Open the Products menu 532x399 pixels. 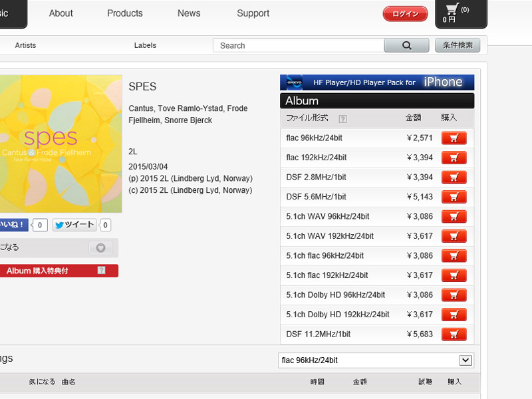coord(125,13)
